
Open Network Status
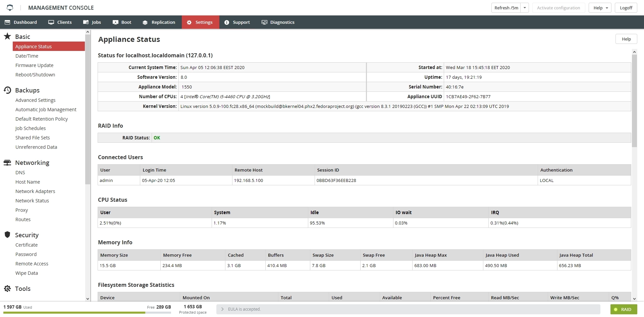[x=32, y=201]
